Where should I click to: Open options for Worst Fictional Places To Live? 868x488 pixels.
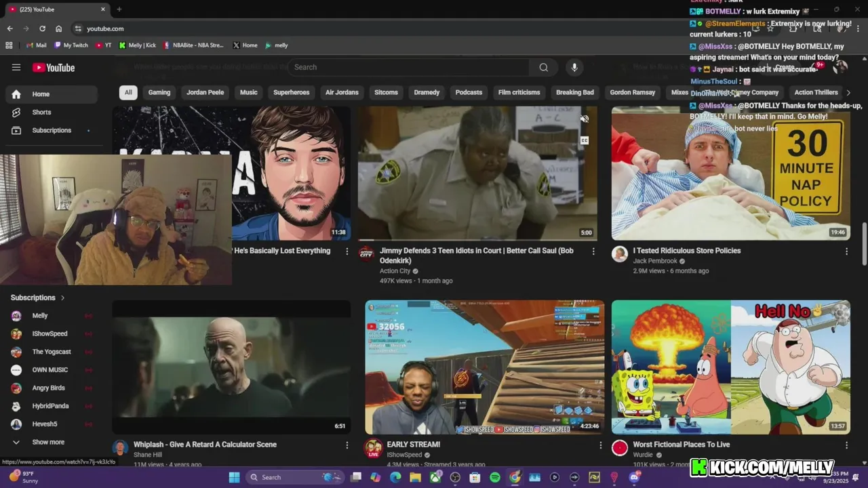pos(846,445)
